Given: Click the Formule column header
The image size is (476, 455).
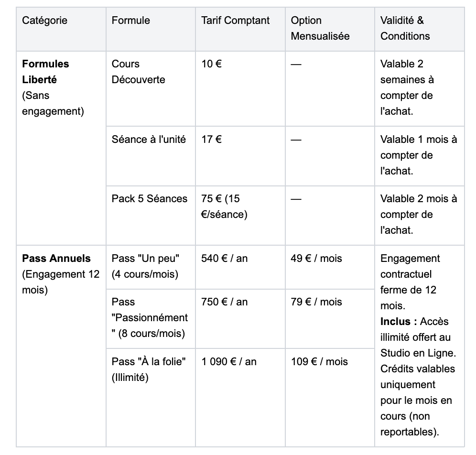Looking at the screenshot, I should pos(151,29).
